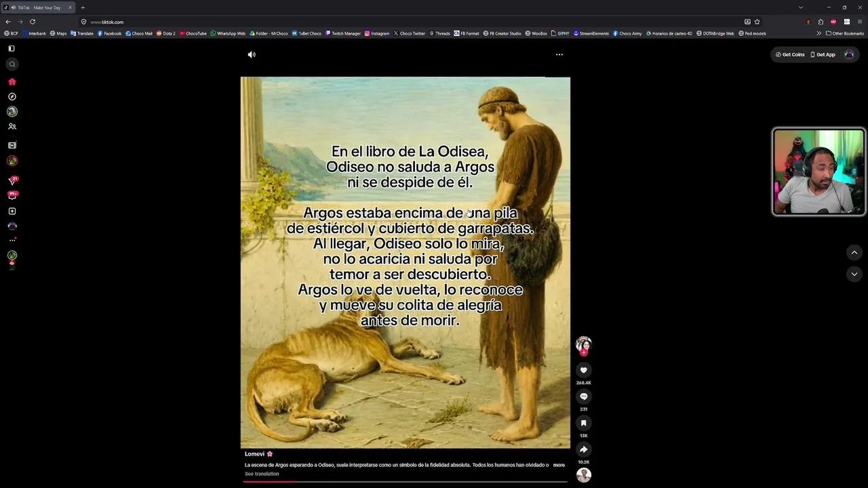Follow the creator via the plus badge
Image resolution: width=868 pixels, height=488 pixels.
[x=583, y=353]
